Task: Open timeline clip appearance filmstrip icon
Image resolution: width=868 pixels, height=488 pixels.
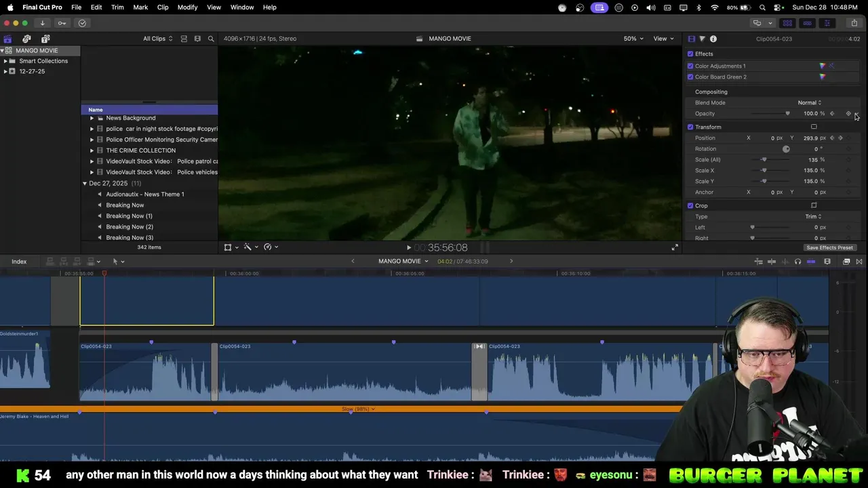Action: (x=827, y=262)
